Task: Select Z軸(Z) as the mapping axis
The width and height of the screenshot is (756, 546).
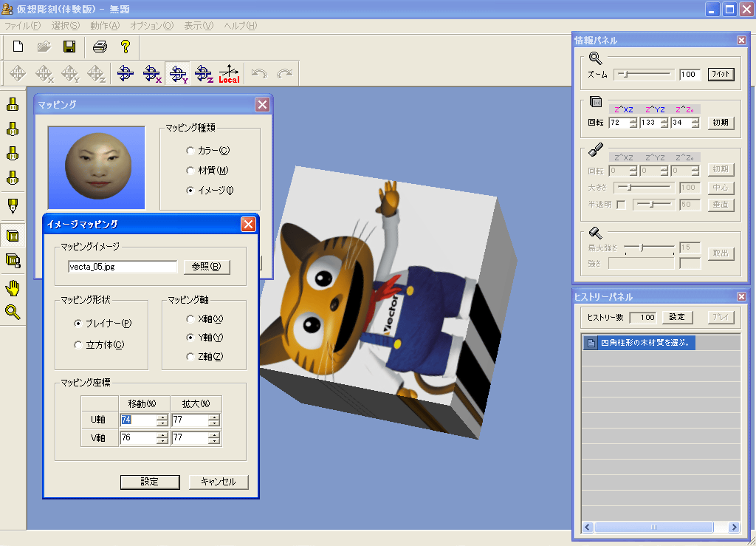Action: (190, 356)
